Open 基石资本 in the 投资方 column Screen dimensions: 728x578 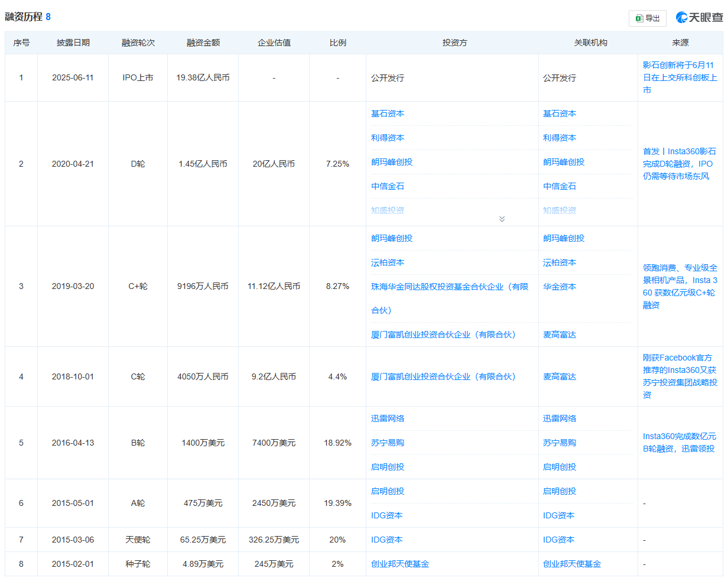(388, 113)
